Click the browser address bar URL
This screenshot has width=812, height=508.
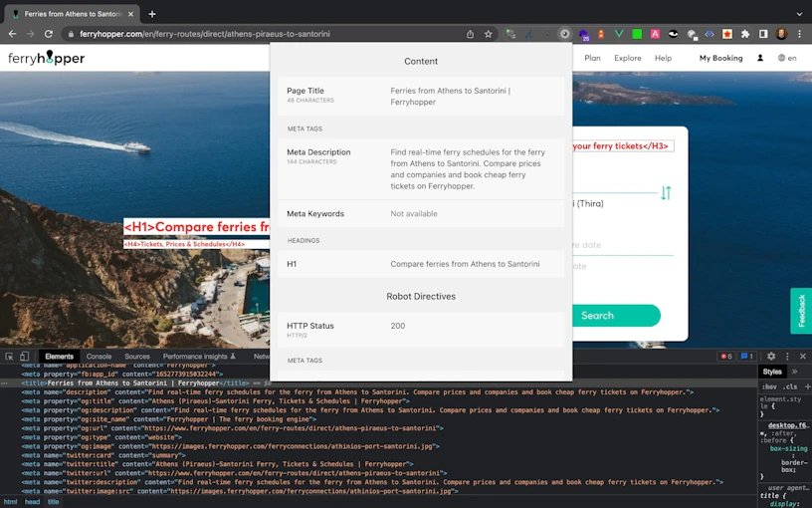[x=205, y=34]
